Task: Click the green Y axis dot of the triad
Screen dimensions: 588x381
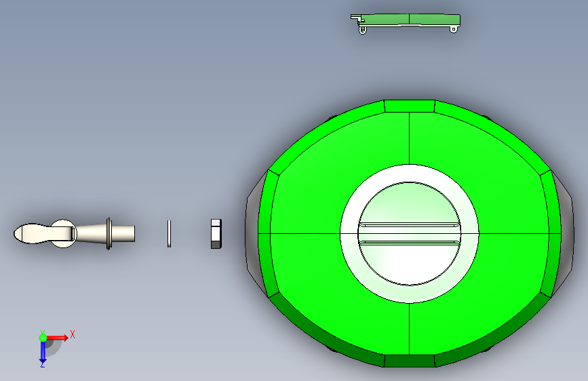Action: point(43,338)
